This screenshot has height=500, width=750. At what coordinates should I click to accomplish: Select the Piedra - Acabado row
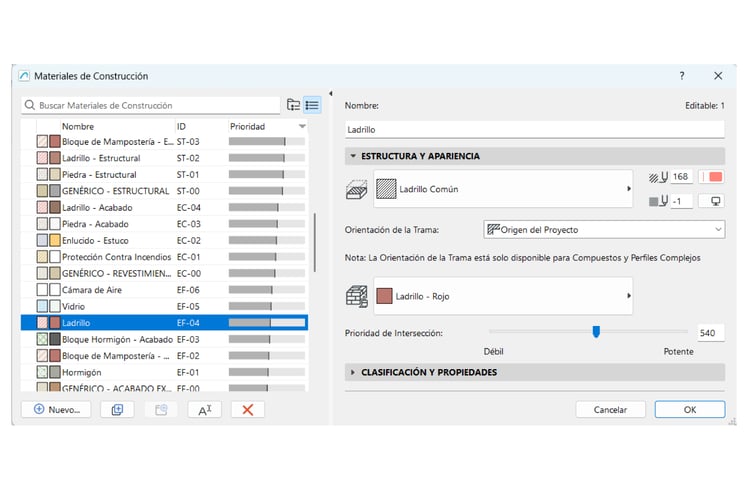coord(164,224)
